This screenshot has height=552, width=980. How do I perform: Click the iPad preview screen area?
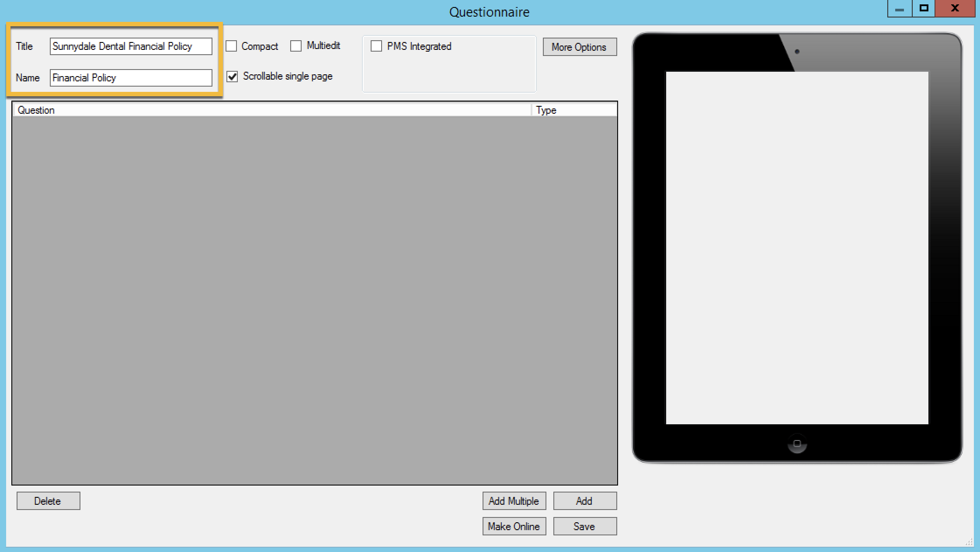click(797, 248)
